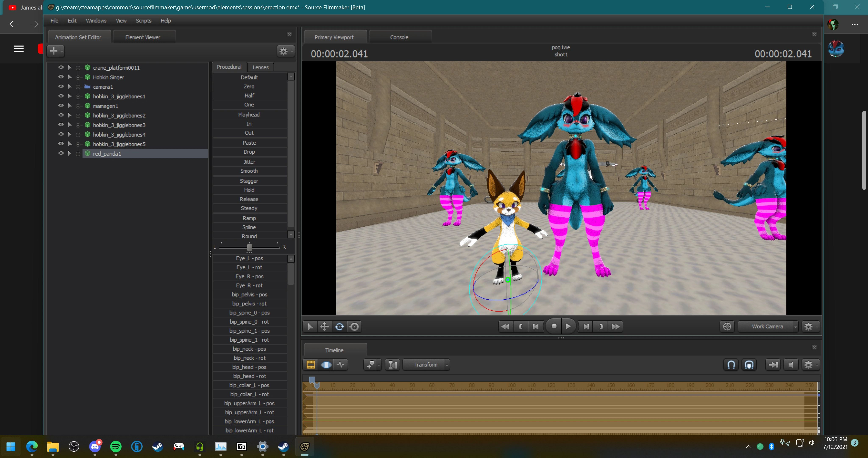Open the Transform dropdown in timeline
The height and width of the screenshot is (458, 868).
[426, 364]
